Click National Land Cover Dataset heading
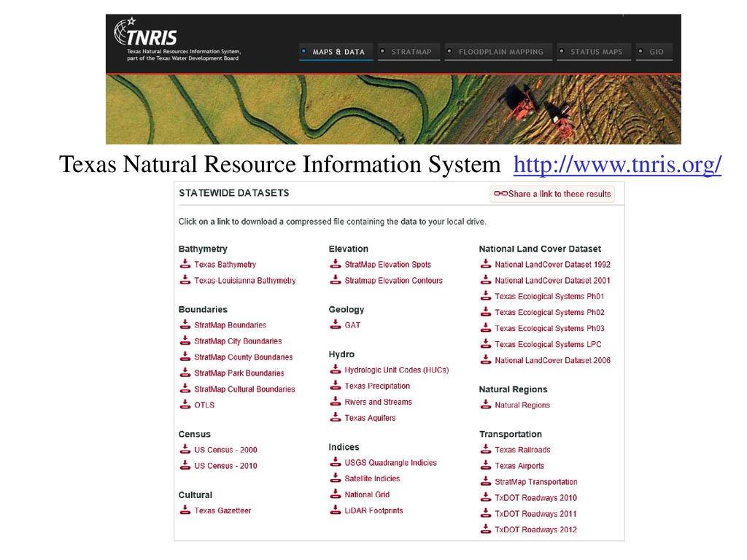This screenshot has height=560, width=747. click(540, 249)
